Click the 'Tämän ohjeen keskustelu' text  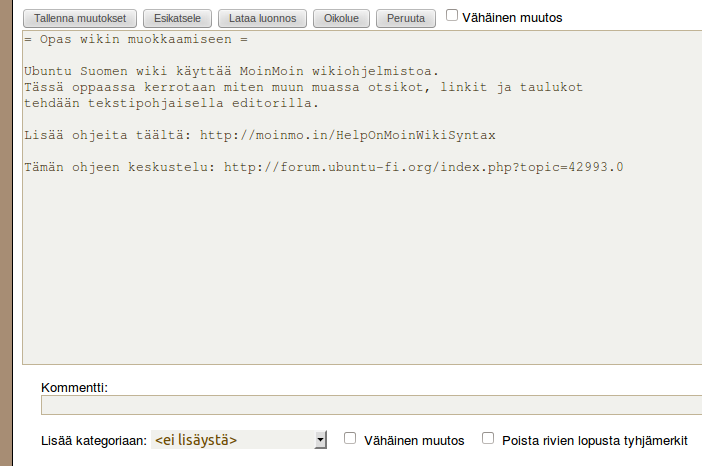click(x=119, y=167)
